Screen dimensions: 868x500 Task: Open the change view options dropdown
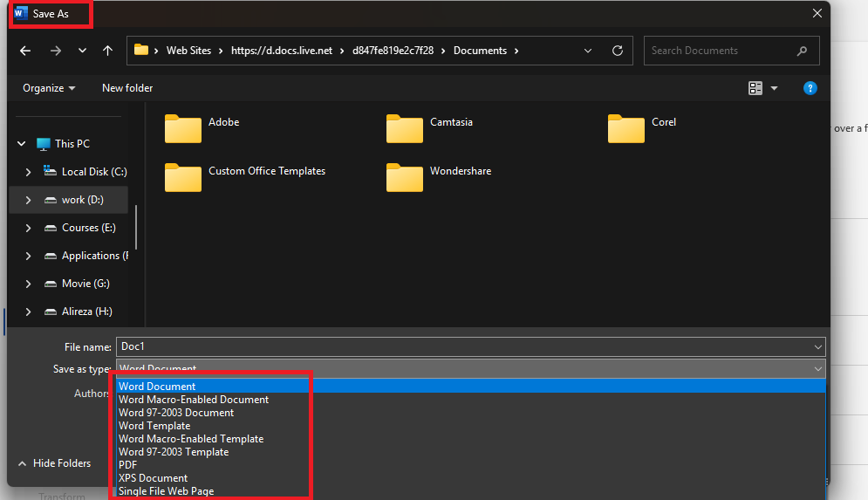point(774,88)
